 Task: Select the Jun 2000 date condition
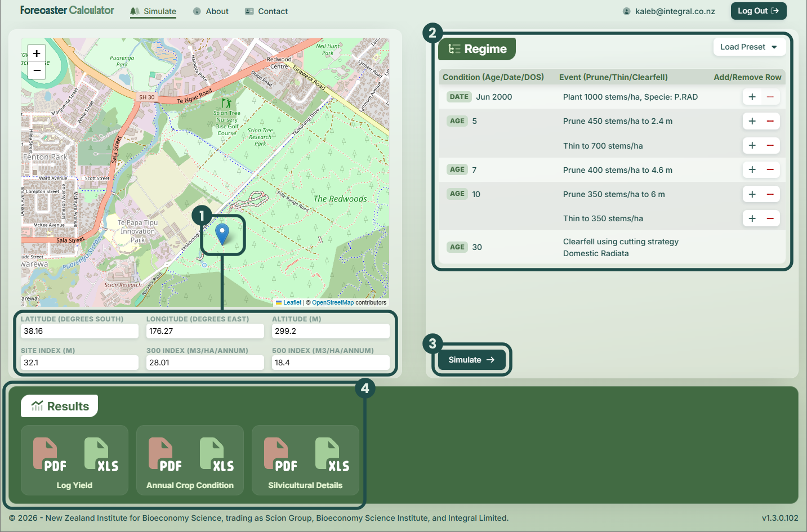coord(480,97)
